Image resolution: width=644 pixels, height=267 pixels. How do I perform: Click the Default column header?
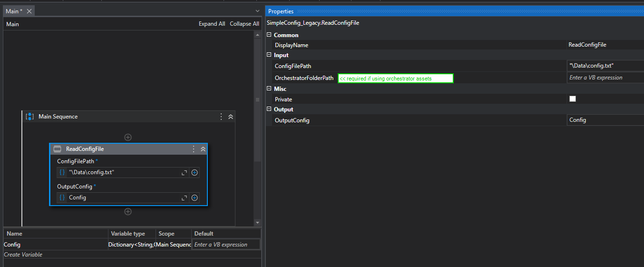tap(226, 234)
